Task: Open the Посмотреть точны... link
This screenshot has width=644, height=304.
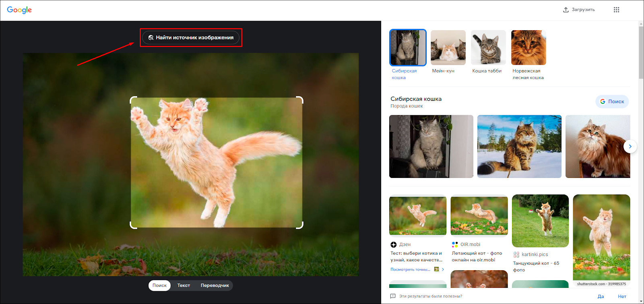Action: pyautogui.click(x=410, y=269)
